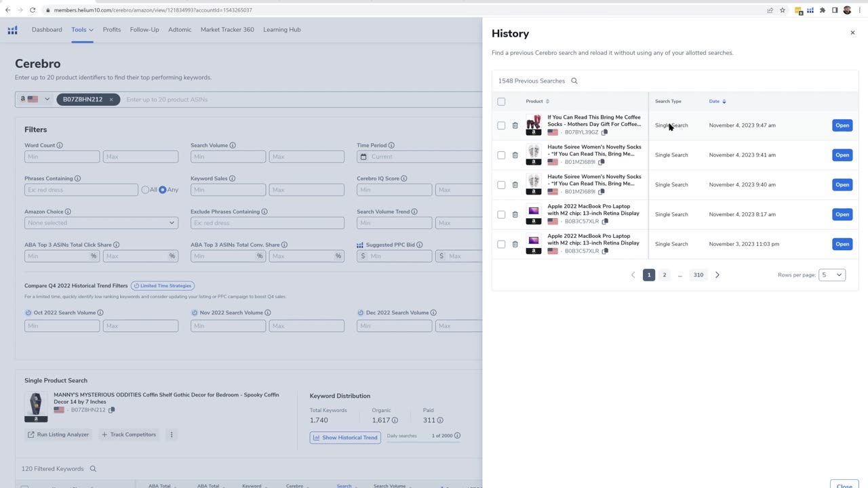Click trash icon for the 9:41 am search

coord(515,155)
